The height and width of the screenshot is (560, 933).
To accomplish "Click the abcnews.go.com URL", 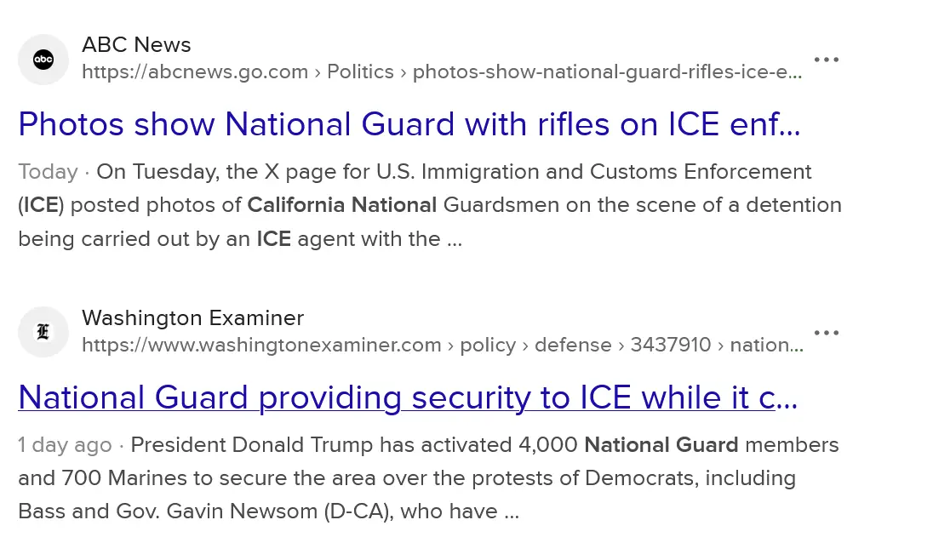I will (x=195, y=72).
